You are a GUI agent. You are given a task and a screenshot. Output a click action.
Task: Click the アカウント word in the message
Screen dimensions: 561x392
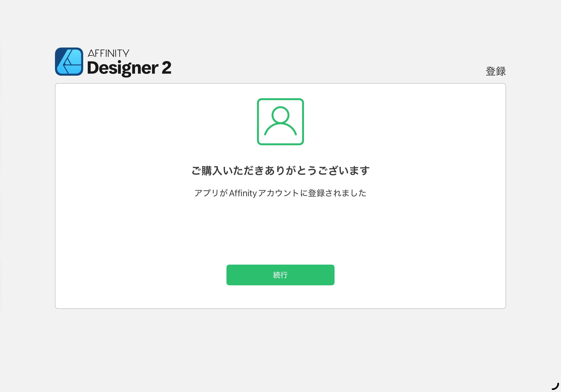(279, 193)
